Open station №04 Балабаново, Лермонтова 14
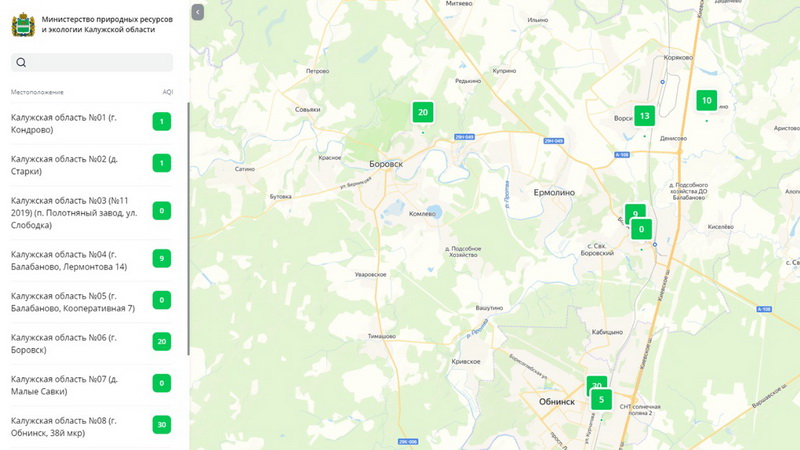The width and height of the screenshot is (800, 450). 92,261
